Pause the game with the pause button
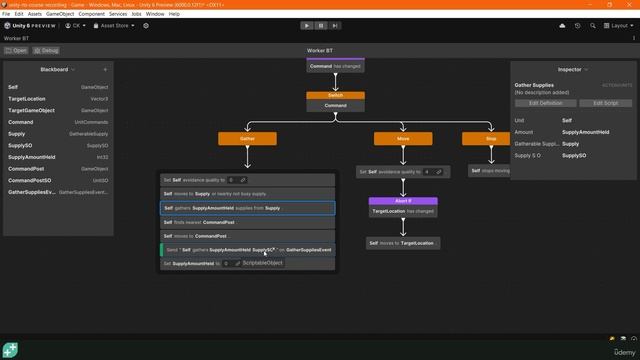640x360 pixels. (x=321, y=26)
